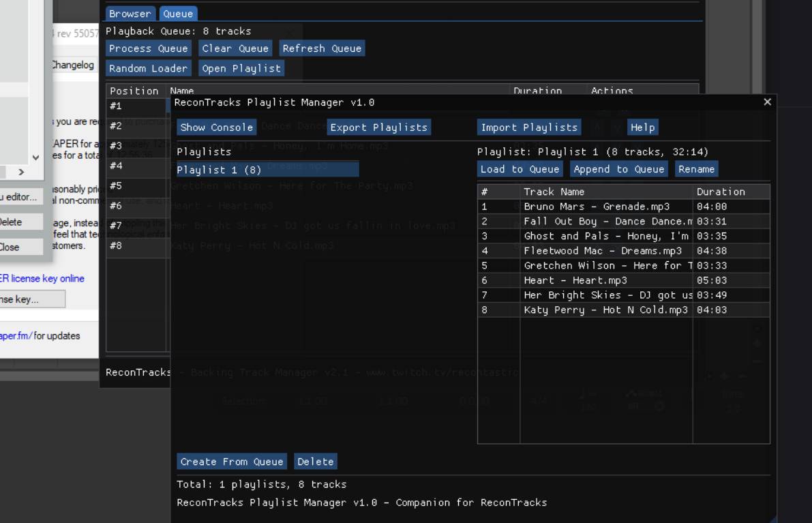Select Playlist 1 (8) in Playlists list

[x=268, y=170]
